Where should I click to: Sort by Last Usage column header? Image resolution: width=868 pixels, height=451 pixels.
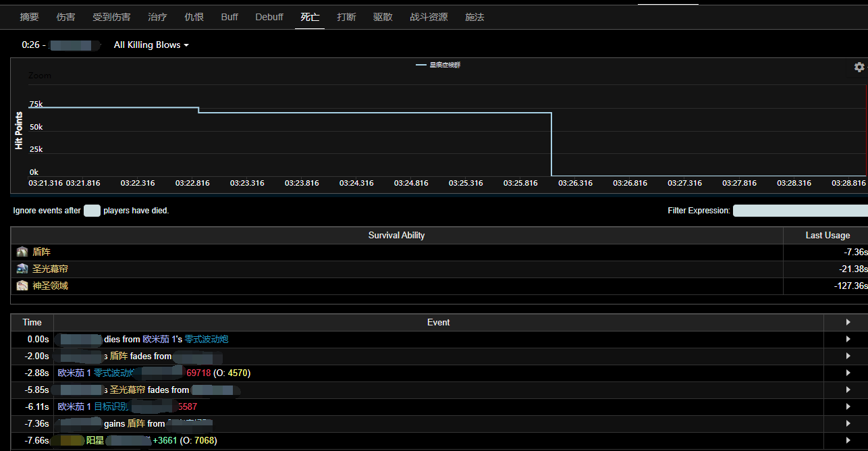(827, 235)
